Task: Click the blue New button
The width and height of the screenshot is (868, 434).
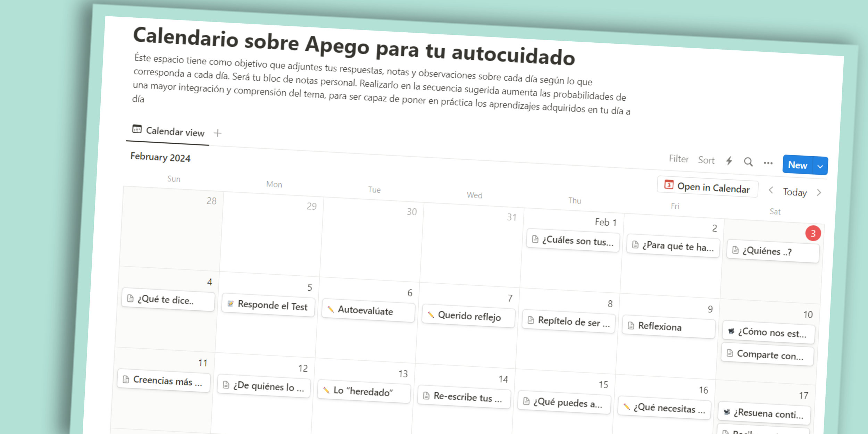Action: point(797,165)
